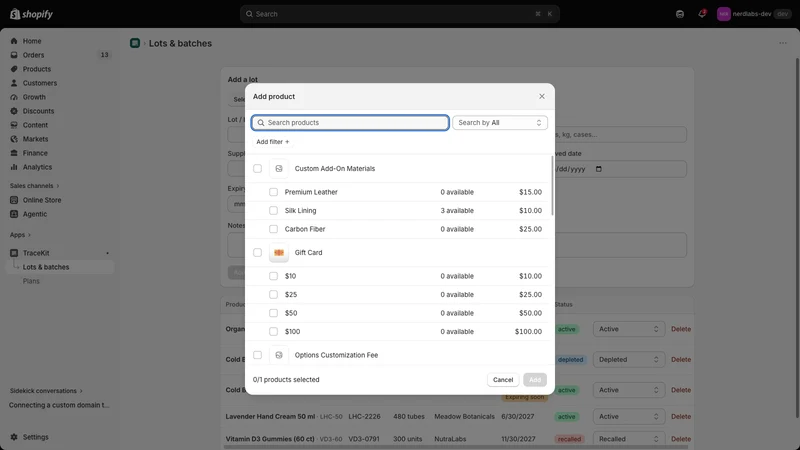
Task: Delete the Lavender Hand Cream lot
Action: (681, 416)
